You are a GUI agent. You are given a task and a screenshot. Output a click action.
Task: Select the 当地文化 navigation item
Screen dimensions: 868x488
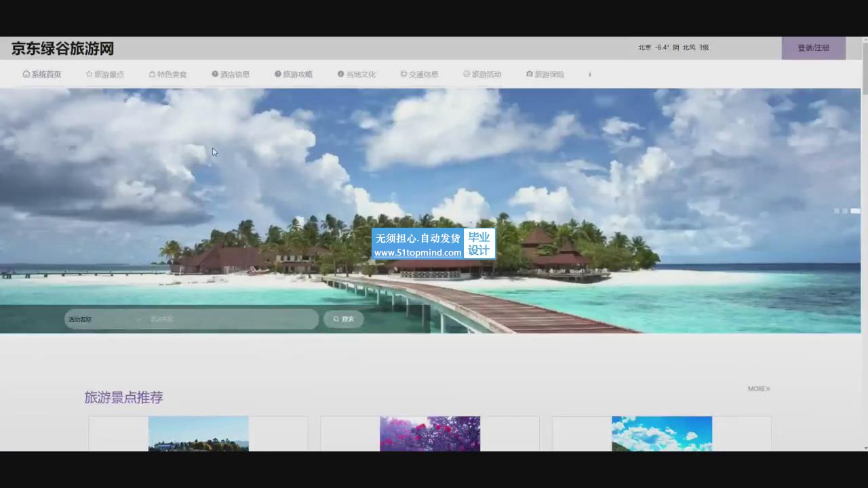[x=357, y=75]
